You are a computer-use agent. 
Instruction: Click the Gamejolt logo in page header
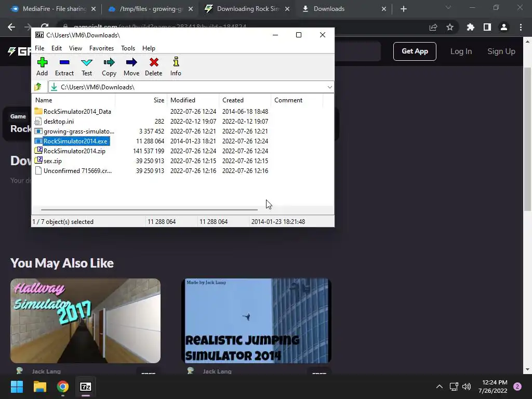19,51
